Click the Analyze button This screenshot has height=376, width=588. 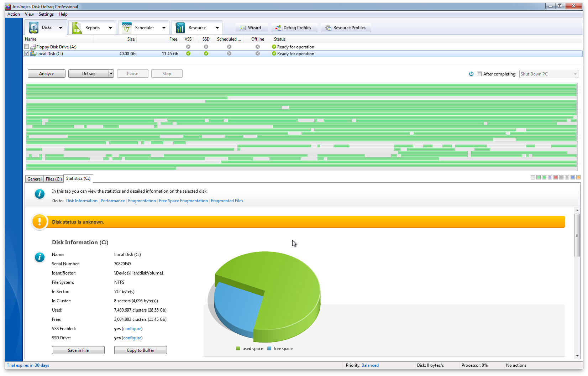click(47, 74)
